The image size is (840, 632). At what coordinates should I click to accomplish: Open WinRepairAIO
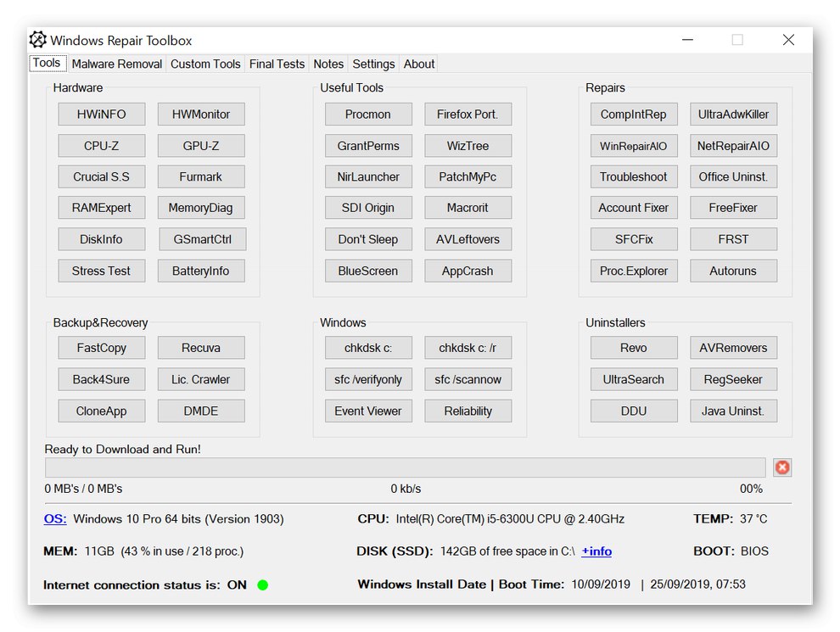(x=634, y=146)
